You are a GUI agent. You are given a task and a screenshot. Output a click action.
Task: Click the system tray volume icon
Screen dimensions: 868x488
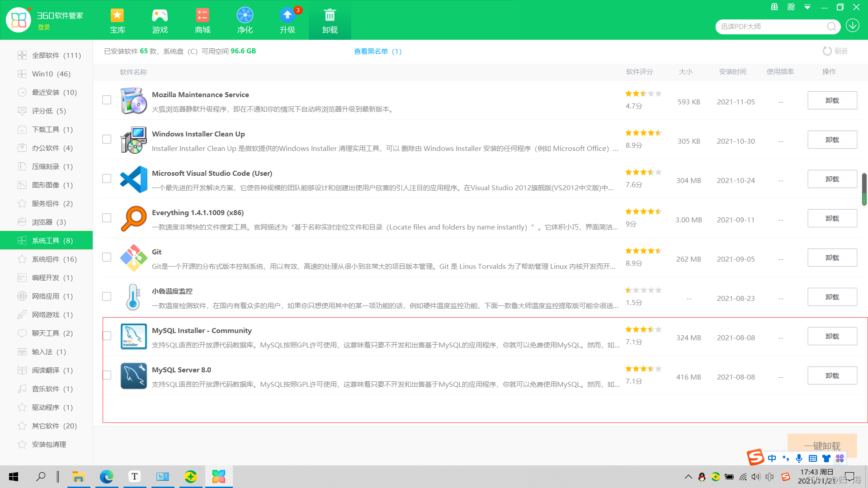click(756, 477)
